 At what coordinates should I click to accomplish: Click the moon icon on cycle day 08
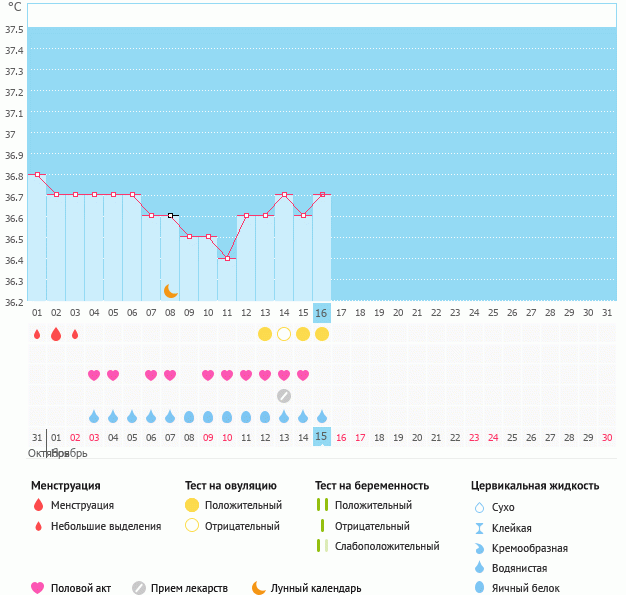point(171,290)
